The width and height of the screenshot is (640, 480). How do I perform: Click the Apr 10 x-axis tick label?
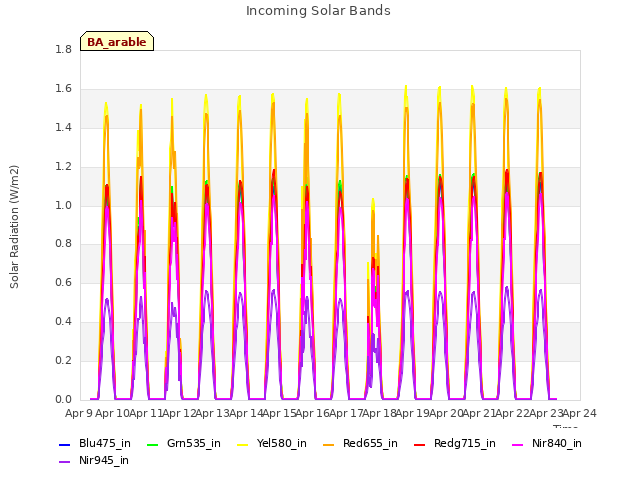click(x=112, y=413)
